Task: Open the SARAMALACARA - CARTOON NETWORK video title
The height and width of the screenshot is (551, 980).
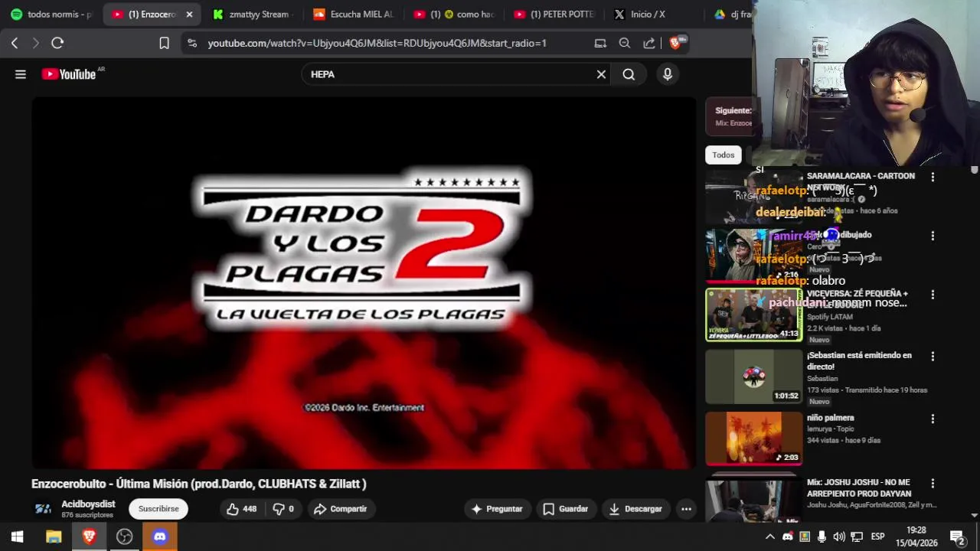Action: 861,181
